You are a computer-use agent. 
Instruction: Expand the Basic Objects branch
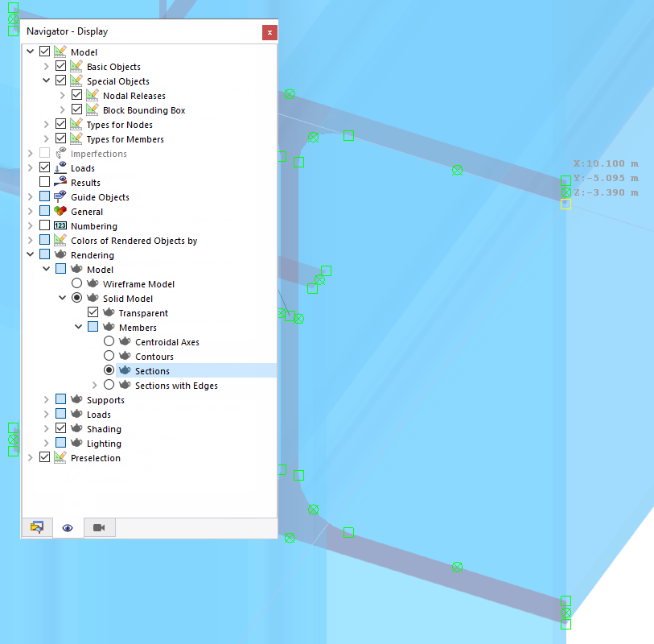(46, 65)
